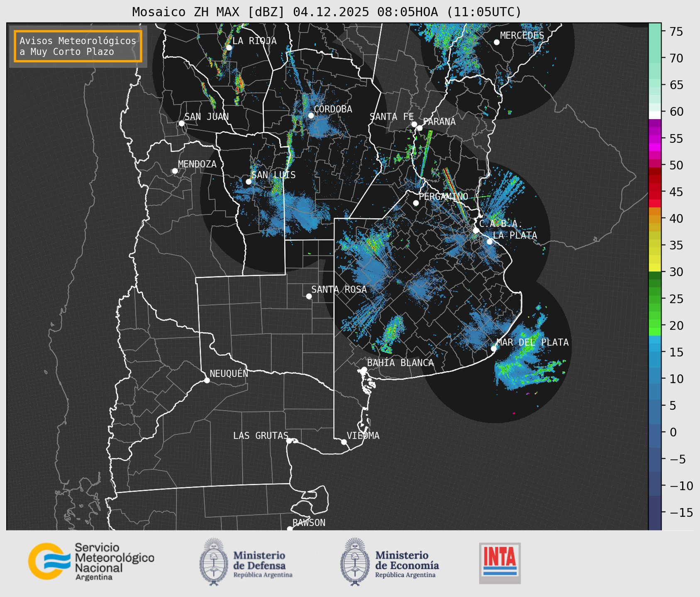Click the San Juan city marker dot
700x597 pixels.
(x=181, y=123)
